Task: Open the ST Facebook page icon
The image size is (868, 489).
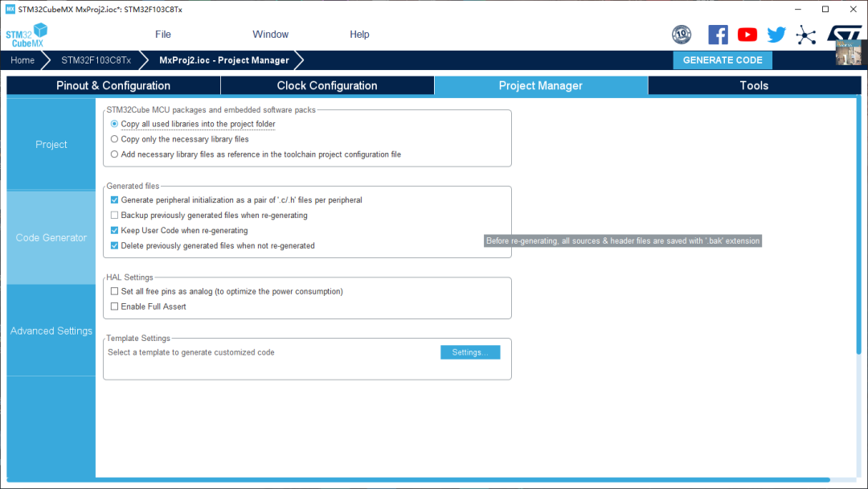Action: point(718,35)
